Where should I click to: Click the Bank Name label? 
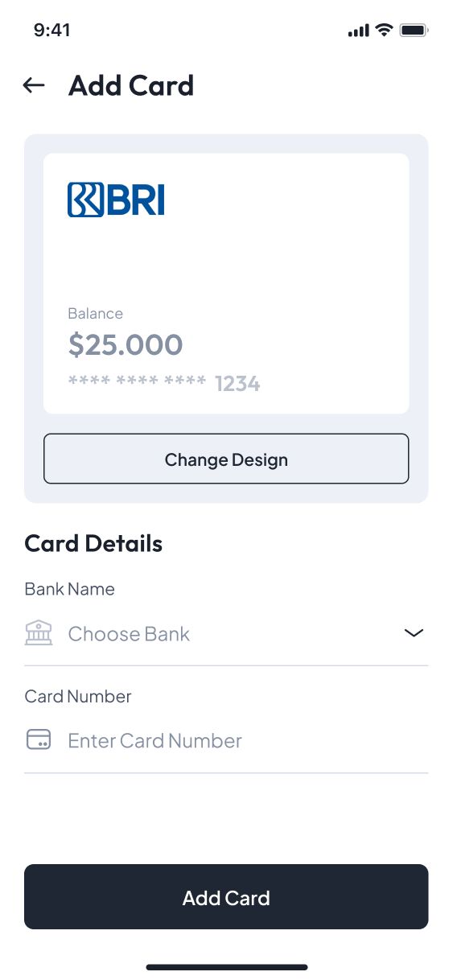[x=69, y=589]
